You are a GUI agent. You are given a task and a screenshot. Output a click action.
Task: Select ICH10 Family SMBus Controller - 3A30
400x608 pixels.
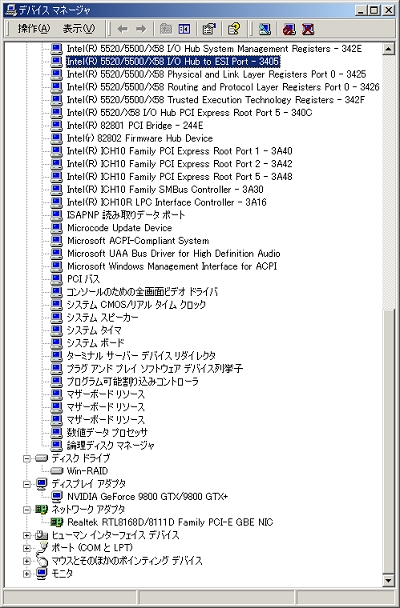click(165, 189)
